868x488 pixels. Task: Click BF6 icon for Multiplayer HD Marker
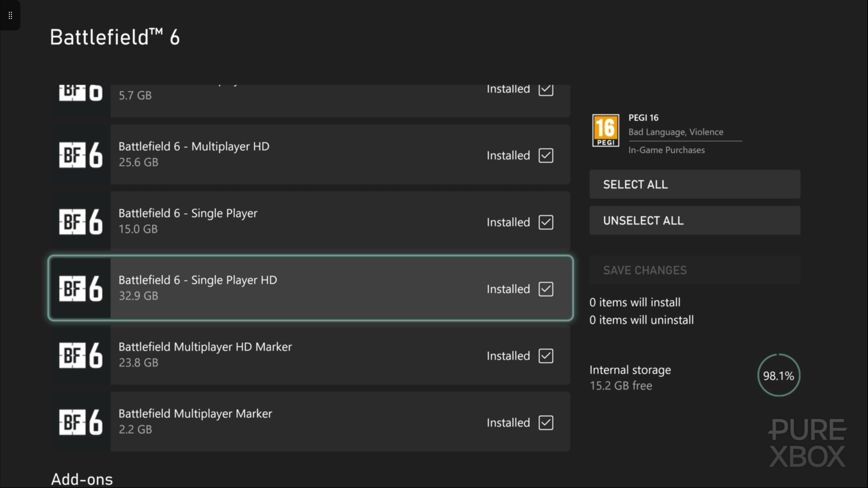click(x=81, y=356)
